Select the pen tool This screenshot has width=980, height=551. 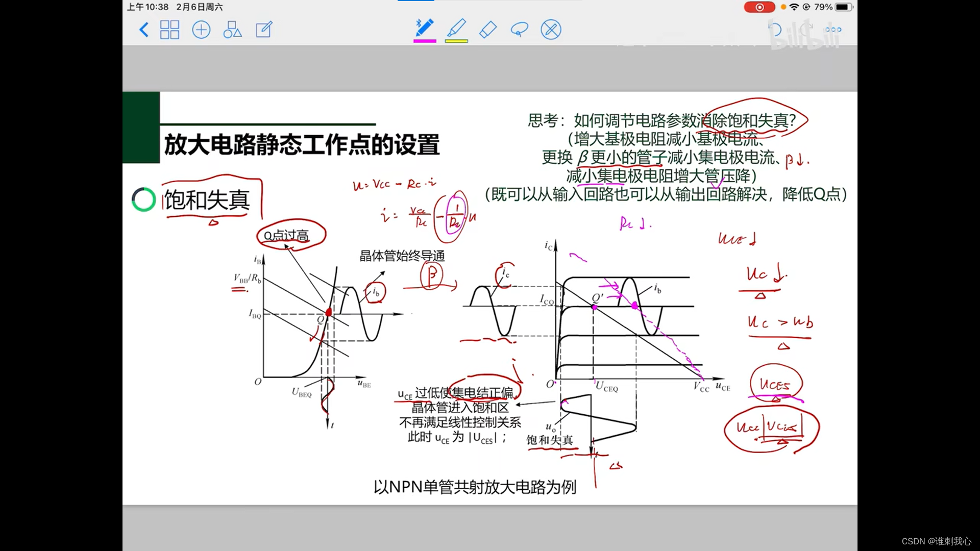click(425, 28)
